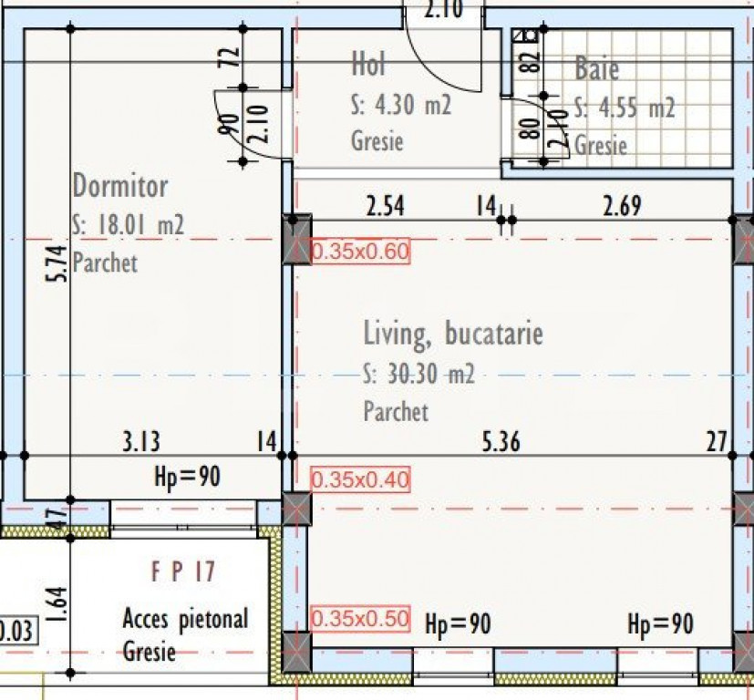Click the Living, bucatarie room label

point(453,334)
